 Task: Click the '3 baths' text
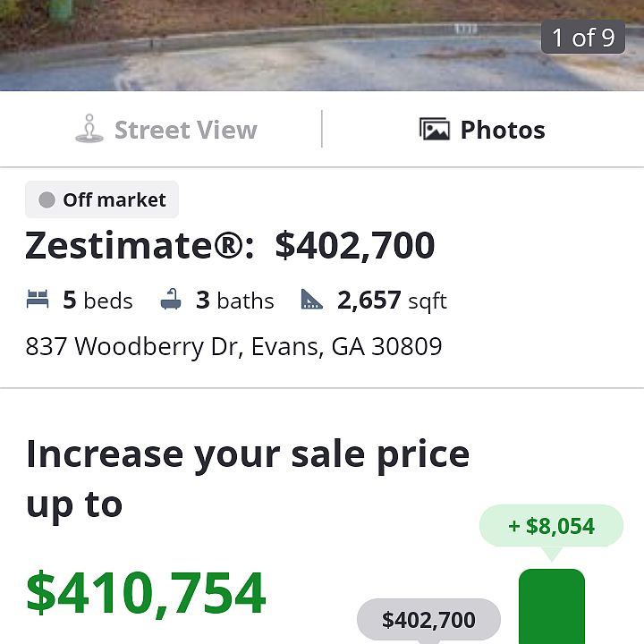(x=235, y=301)
